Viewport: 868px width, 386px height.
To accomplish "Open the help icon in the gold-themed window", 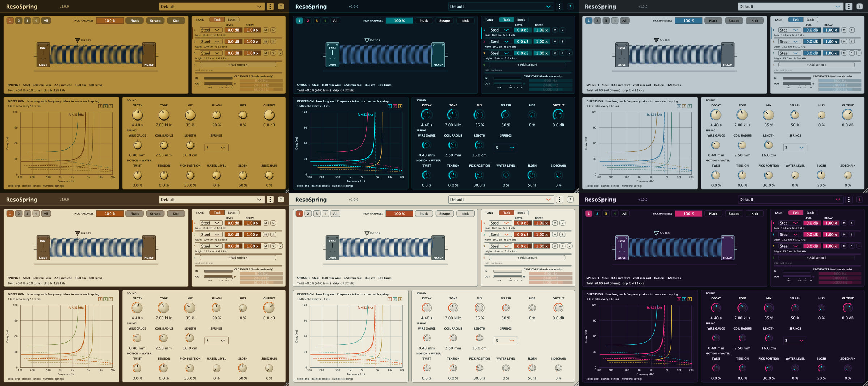I will [281, 7].
